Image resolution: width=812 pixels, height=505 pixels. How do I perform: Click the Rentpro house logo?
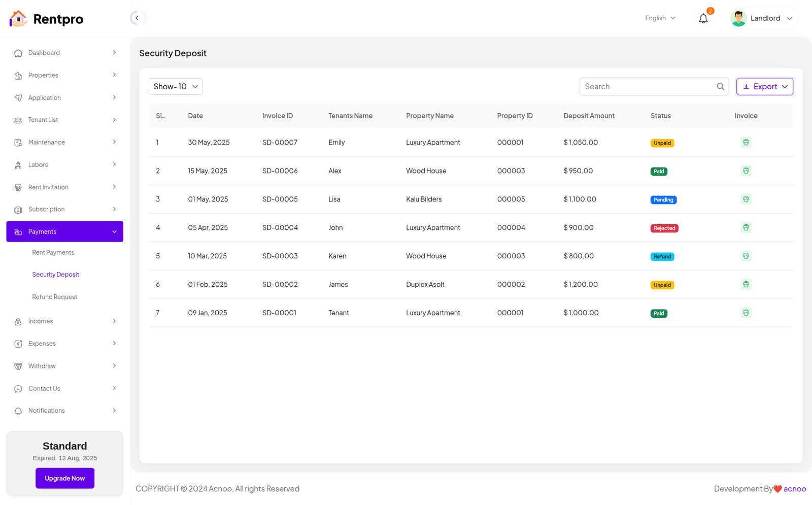pos(18,19)
